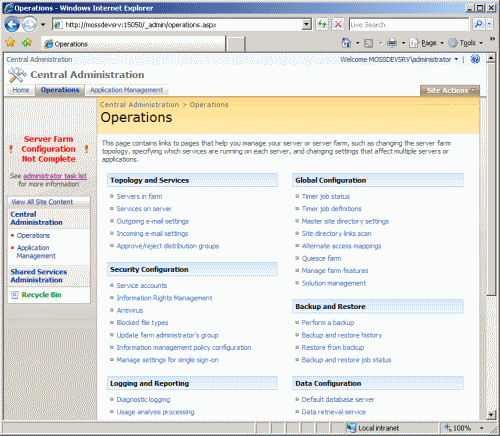Open the Home button dropdown arrow
Screen dimensions: 500x436
tap(358, 43)
